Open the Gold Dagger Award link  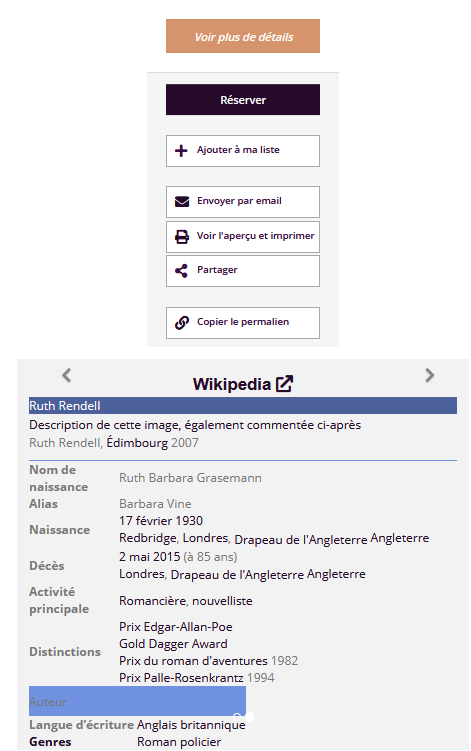[173, 644]
